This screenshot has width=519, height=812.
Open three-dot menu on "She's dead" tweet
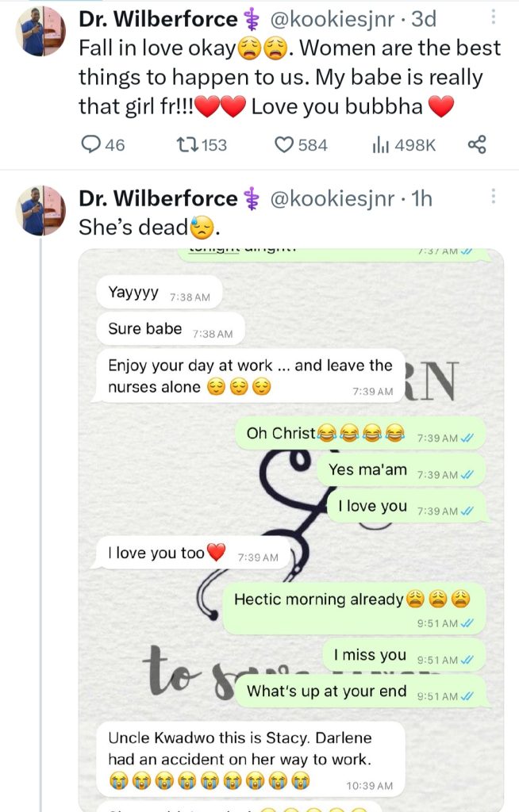494,197
